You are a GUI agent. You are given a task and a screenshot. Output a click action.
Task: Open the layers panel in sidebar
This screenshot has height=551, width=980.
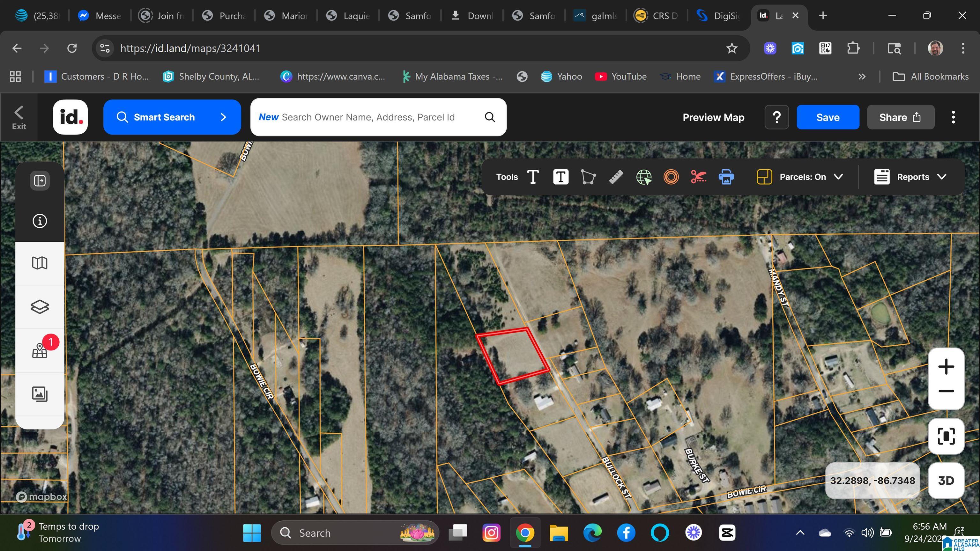(x=40, y=306)
